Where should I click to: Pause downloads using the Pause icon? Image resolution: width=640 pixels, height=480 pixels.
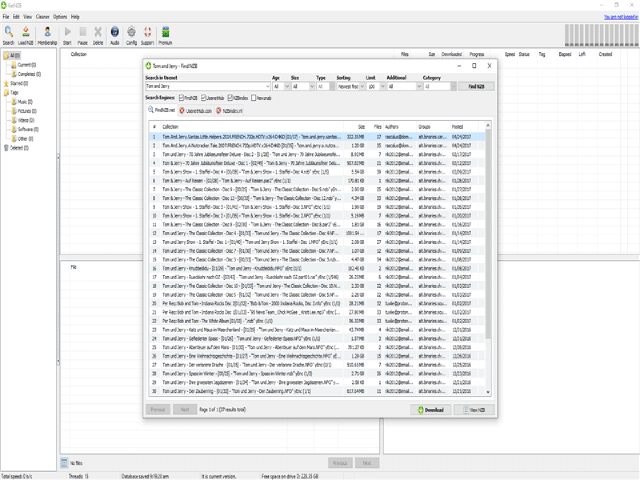pyautogui.click(x=82, y=36)
